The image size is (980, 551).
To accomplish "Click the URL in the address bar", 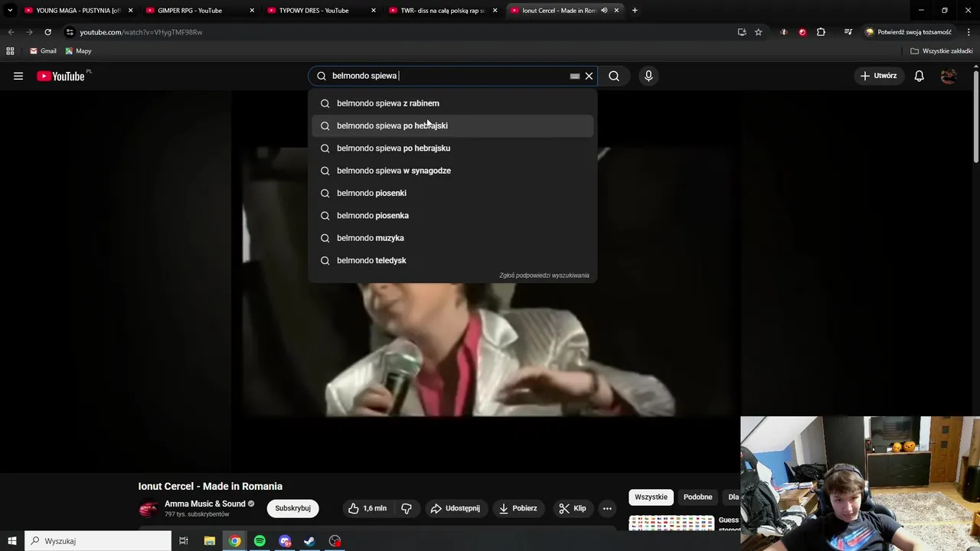I will 141,32.
